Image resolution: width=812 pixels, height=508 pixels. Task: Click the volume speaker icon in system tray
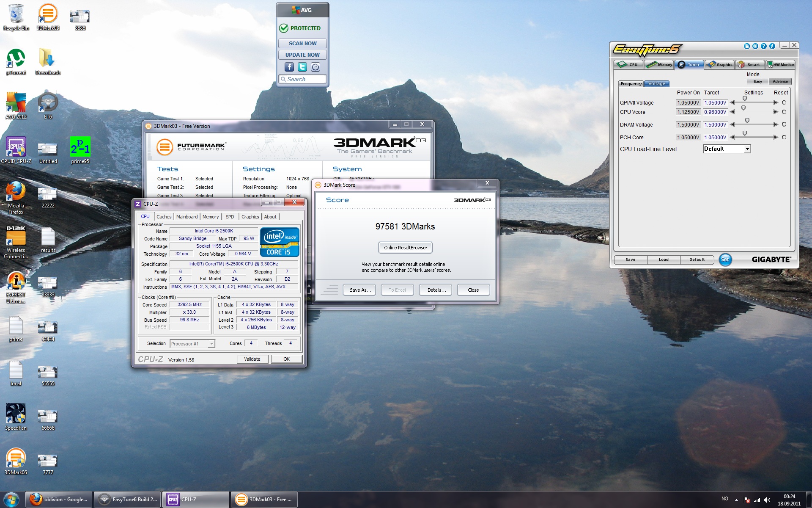(767, 500)
